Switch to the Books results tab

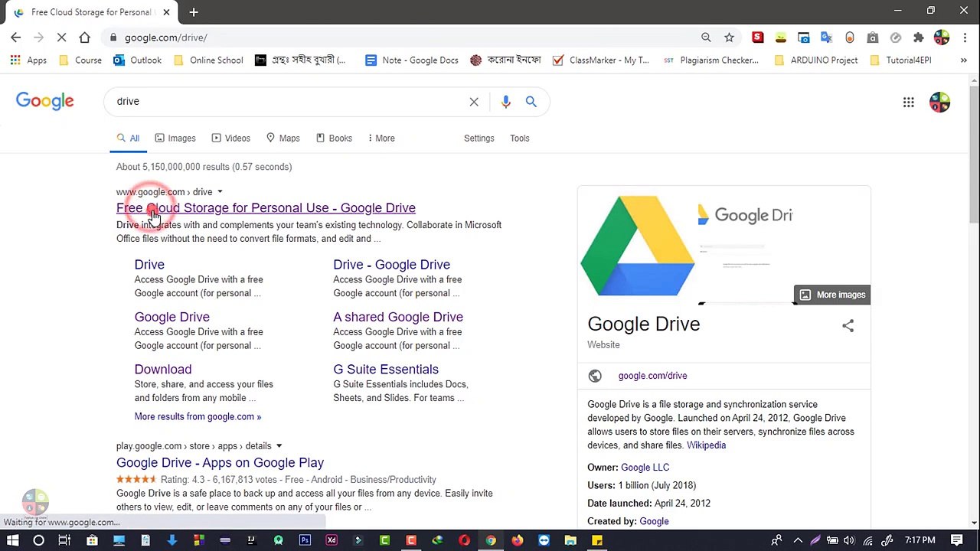tap(334, 139)
